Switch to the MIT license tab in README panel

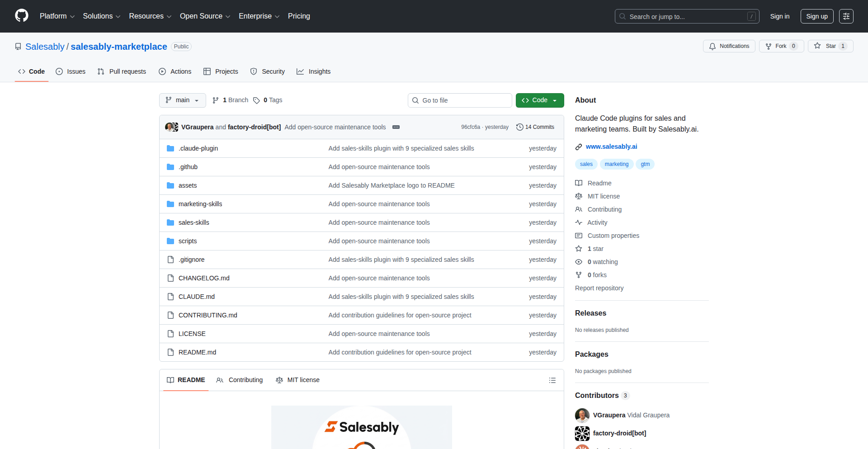coord(297,380)
